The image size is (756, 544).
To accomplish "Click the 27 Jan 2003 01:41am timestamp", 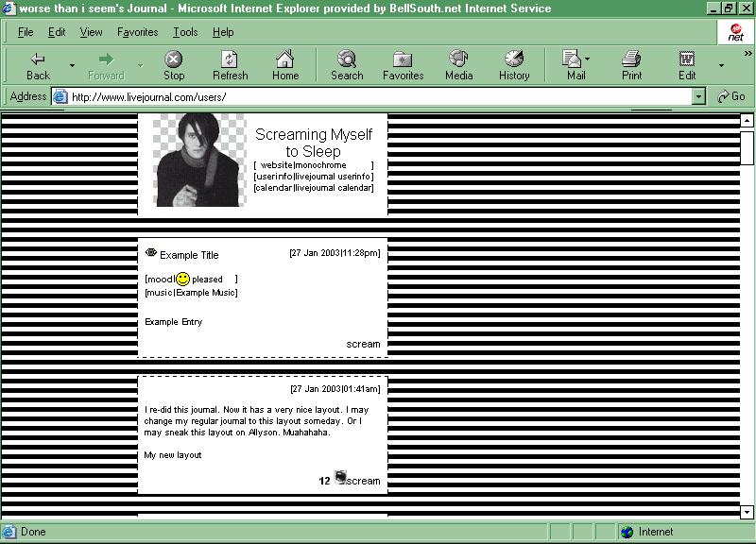I will coord(335,389).
